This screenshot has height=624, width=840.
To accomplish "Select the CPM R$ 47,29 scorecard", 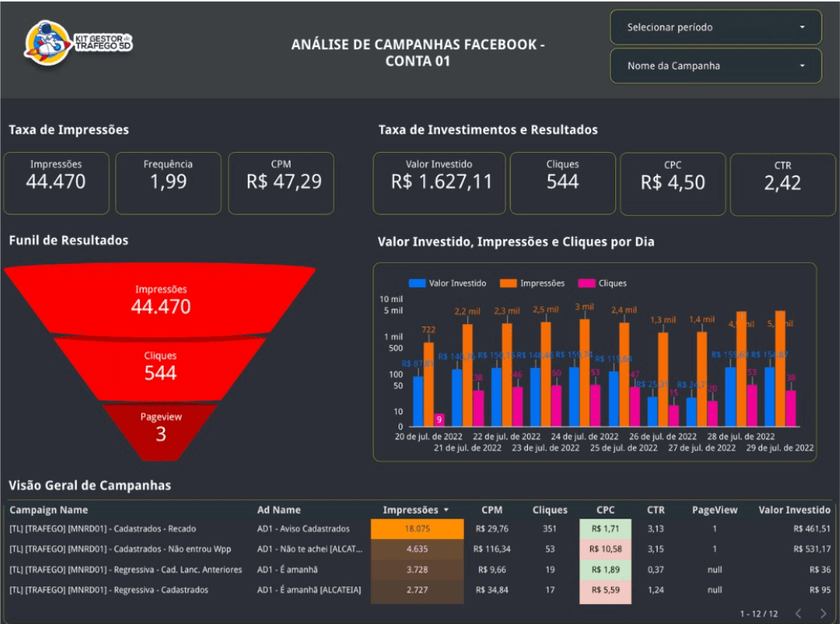I will point(281,183).
